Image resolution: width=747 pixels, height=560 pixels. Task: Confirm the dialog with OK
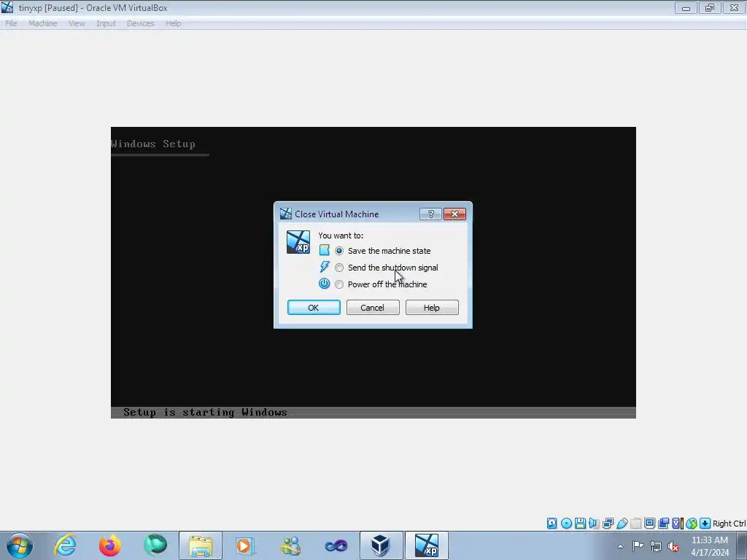(x=314, y=308)
